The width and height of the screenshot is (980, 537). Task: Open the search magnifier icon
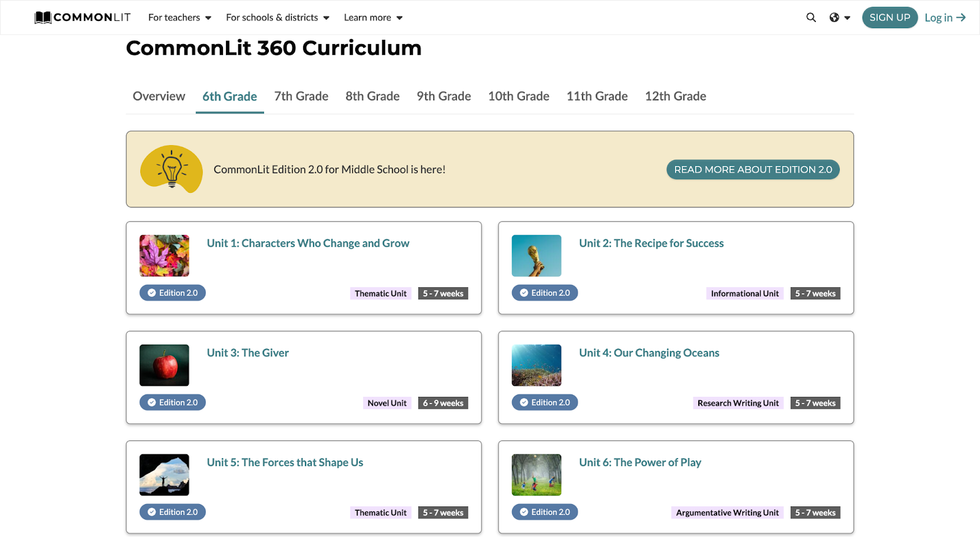coord(811,17)
